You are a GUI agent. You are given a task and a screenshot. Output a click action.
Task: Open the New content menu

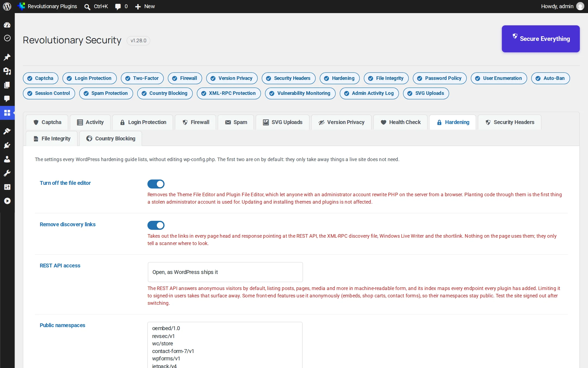point(145,6)
